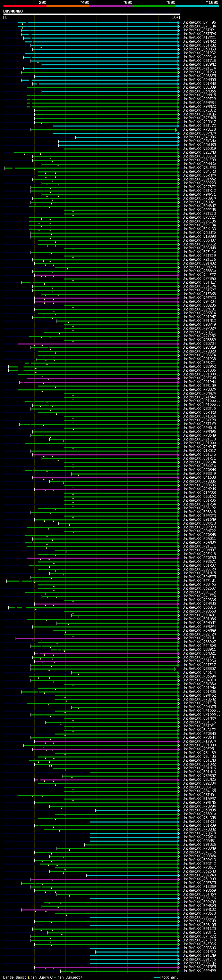
Task: Click the purple ~60% identity legend bar
Action: click(x=111, y=6)
